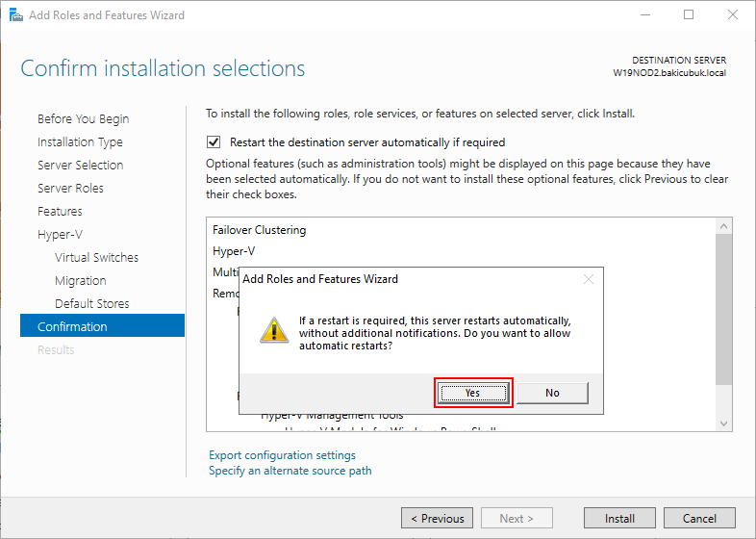The width and height of the screenshot is (756, 539).
Task: Click scroll up arrow of selections list
Action: (x=723, y=226)
